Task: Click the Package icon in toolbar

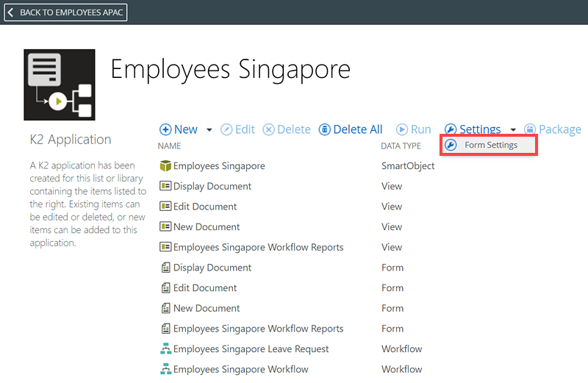Action: 530,129
